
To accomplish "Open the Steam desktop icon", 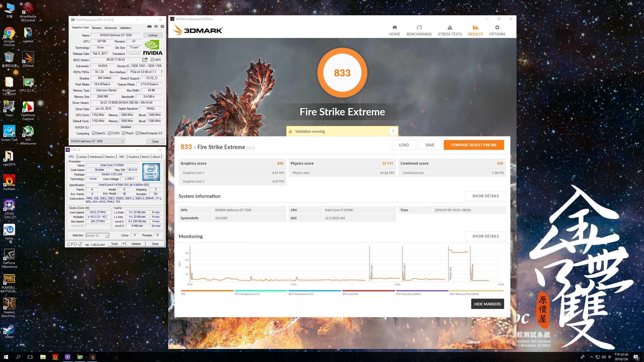I will click(9, 330).
